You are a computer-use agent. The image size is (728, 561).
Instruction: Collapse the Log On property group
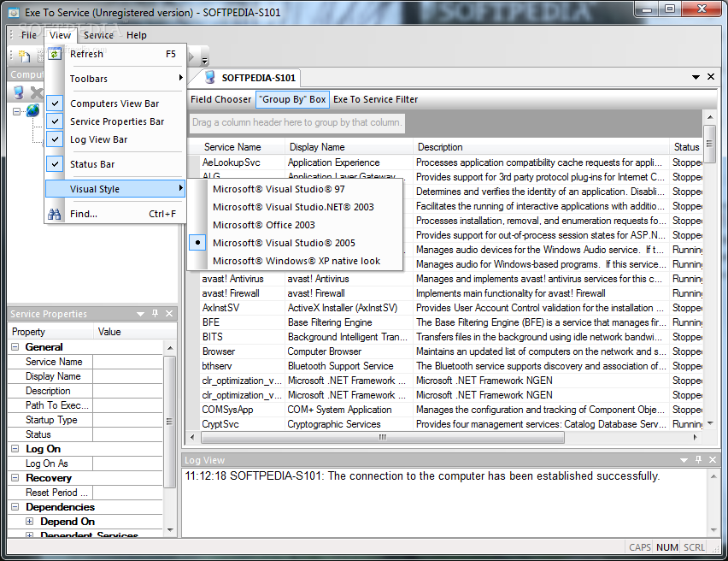point(15,448)
